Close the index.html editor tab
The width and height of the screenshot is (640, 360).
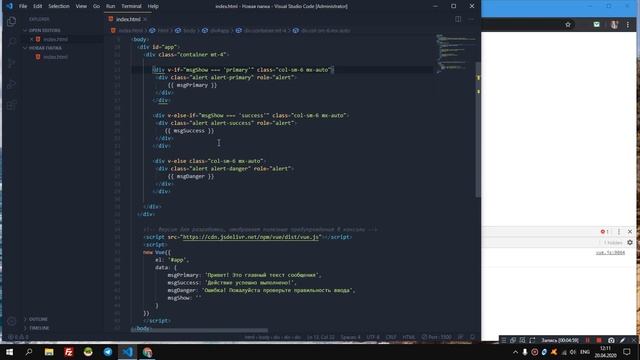click(x=145, y=19)
